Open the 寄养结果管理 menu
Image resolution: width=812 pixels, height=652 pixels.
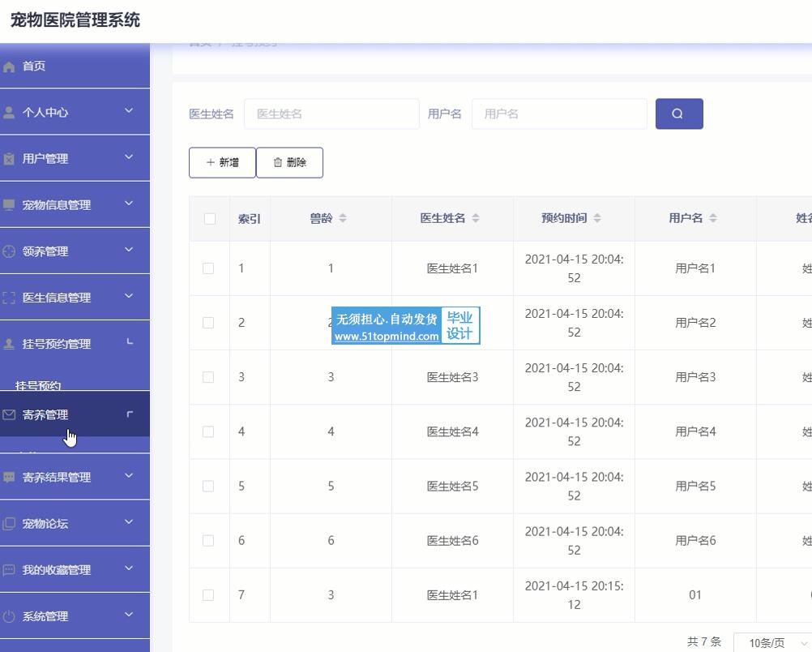point(57,478)
